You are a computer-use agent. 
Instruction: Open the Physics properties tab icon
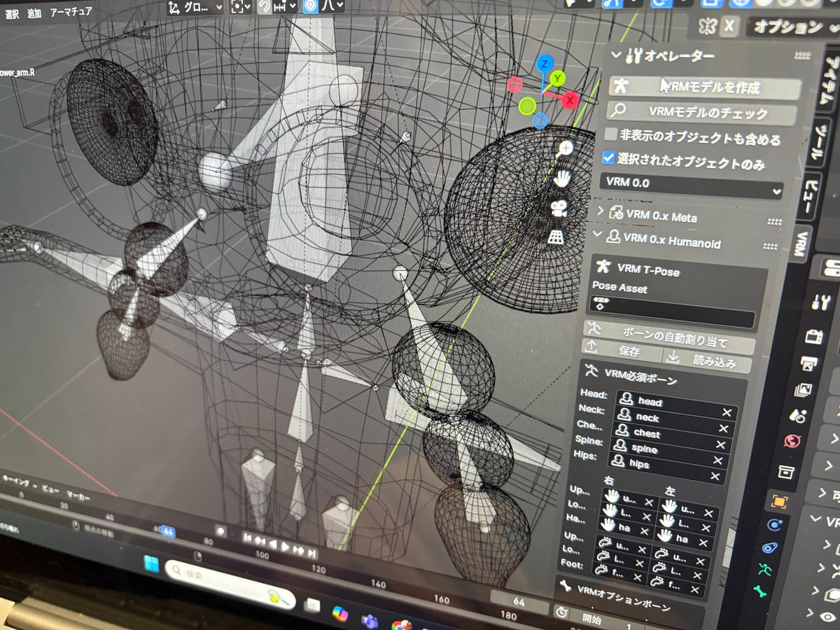(x=773, y=524)
